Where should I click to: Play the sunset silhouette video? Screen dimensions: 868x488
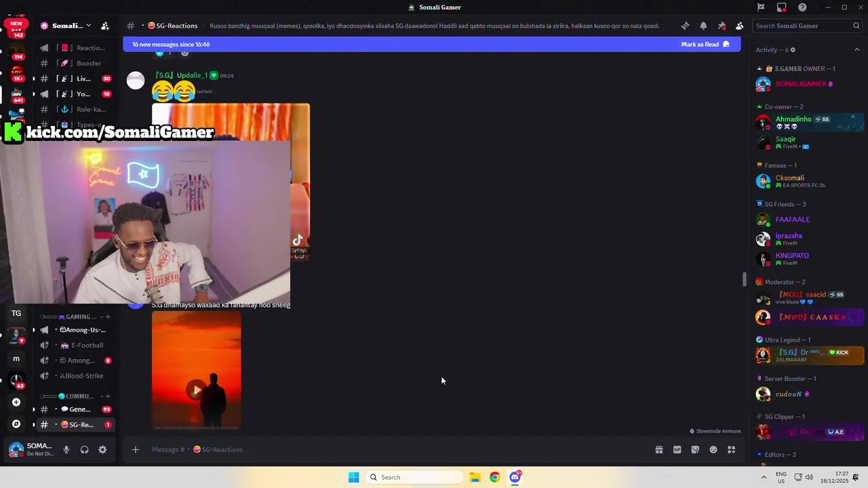tap(196, 390)
